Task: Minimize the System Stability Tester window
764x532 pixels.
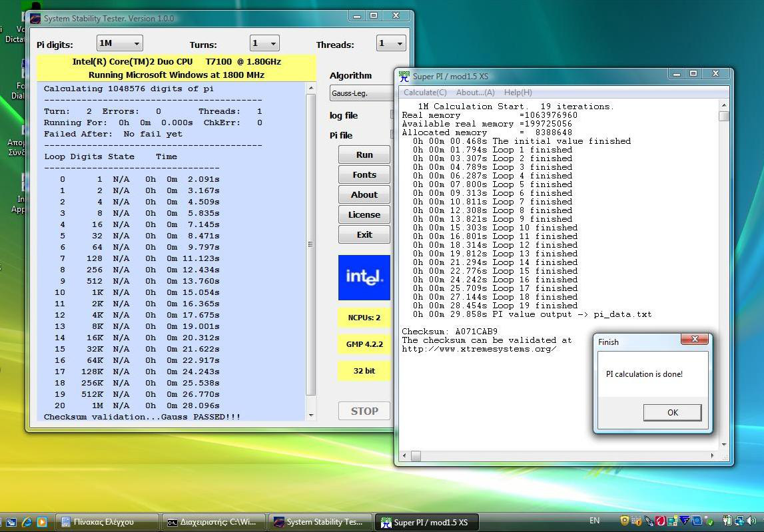Action: (357, 16)
